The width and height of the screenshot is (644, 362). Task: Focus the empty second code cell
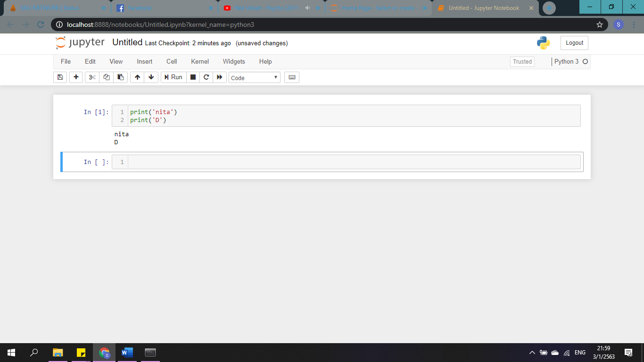coord(354,162)
